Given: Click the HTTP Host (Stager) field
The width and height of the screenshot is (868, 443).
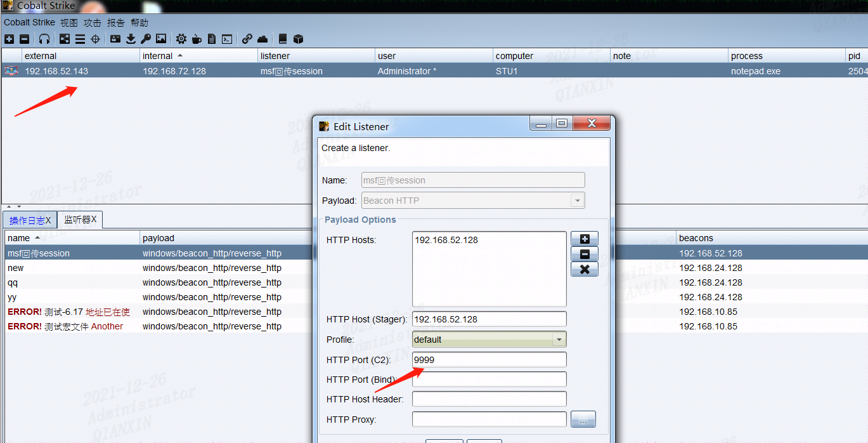Looking at the screenshot, I should 489,319.
